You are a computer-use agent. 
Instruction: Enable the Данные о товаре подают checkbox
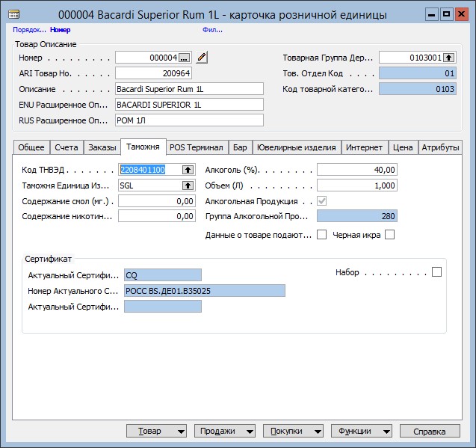pos(322,235)
